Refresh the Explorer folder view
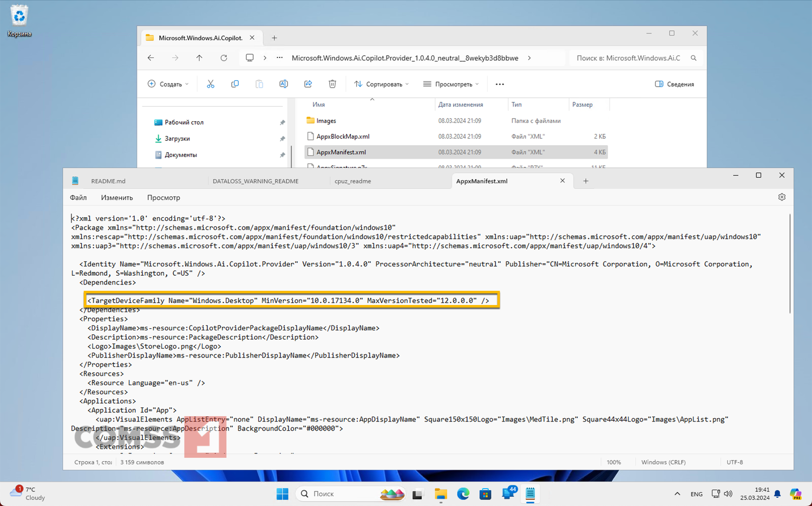812x506 pixels. click(224, 58)
